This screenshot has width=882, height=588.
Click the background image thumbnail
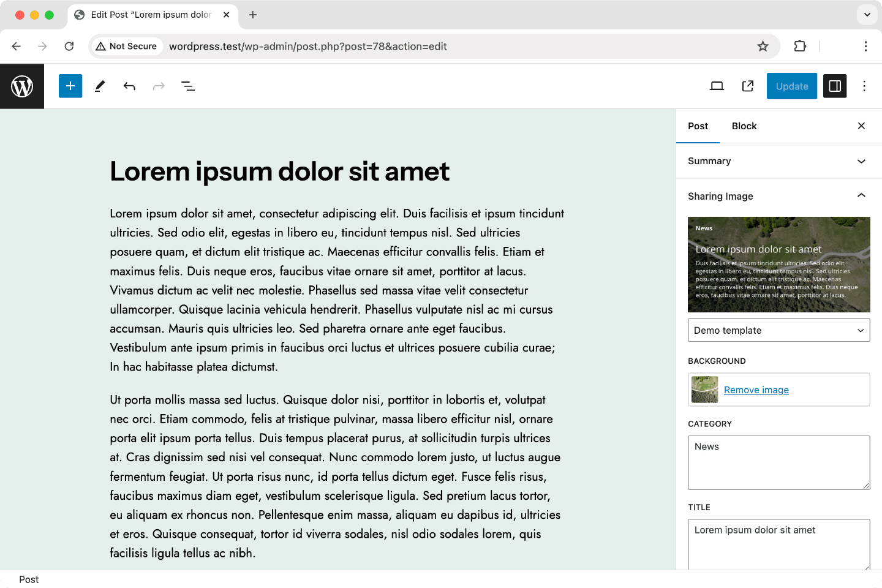704,390
